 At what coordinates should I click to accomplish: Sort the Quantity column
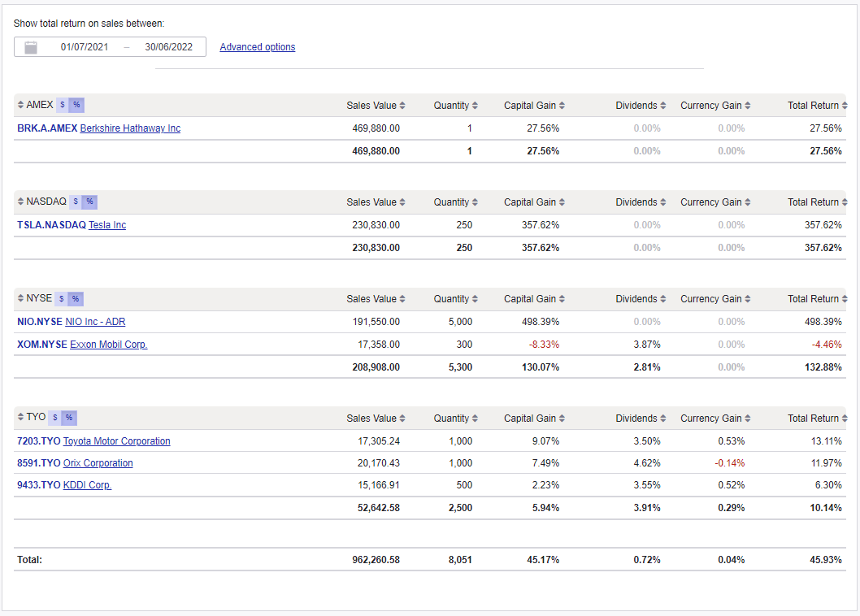[475, 105]
